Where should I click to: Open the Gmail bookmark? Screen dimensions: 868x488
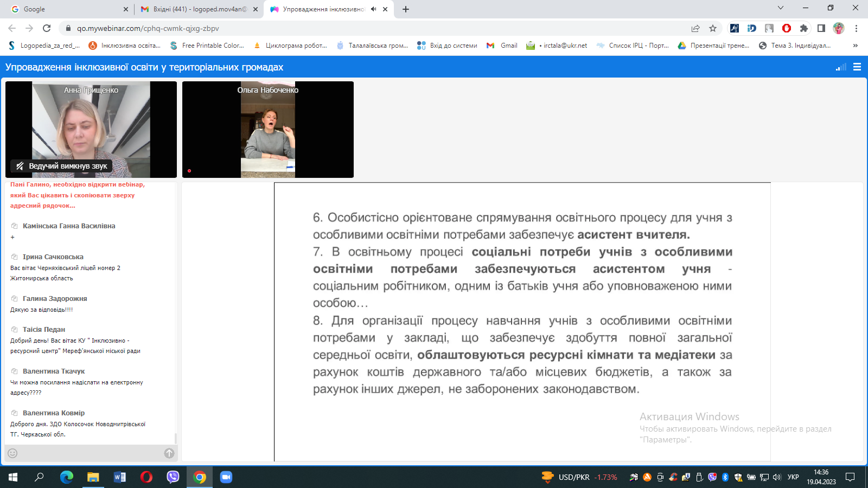click(x=502, y=46)
